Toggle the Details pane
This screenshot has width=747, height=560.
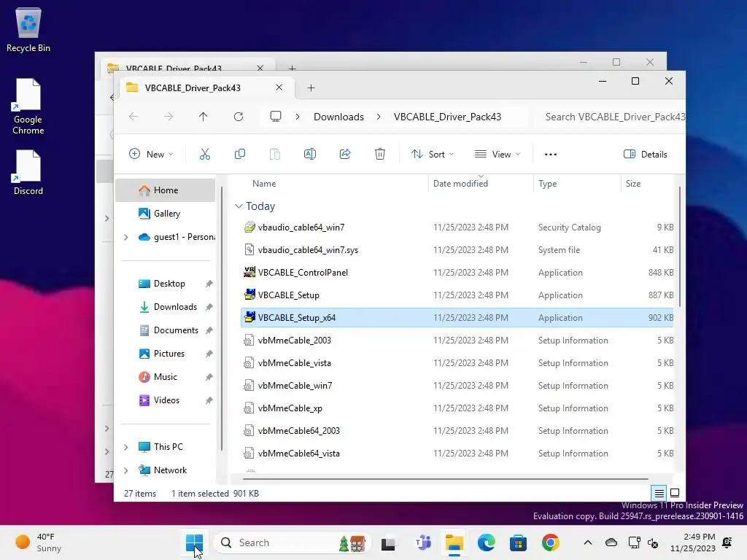pyautogui.click(x=646, y=155)
